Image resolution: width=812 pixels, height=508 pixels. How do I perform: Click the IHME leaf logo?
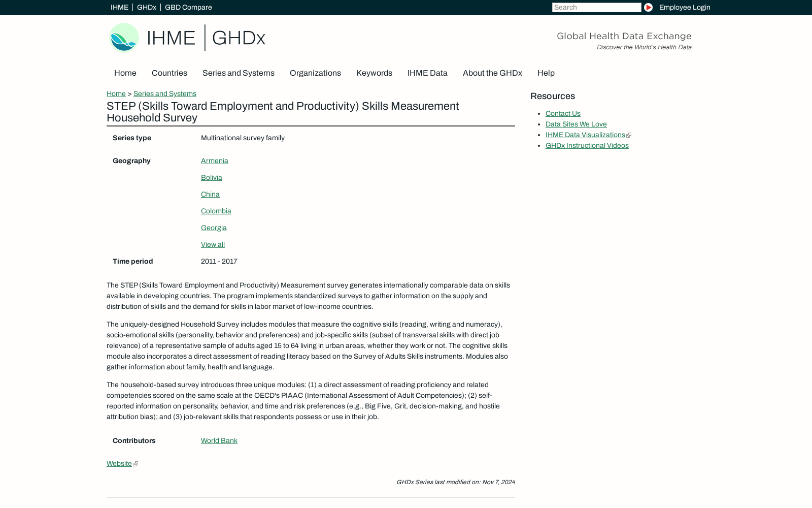(124, 37)
